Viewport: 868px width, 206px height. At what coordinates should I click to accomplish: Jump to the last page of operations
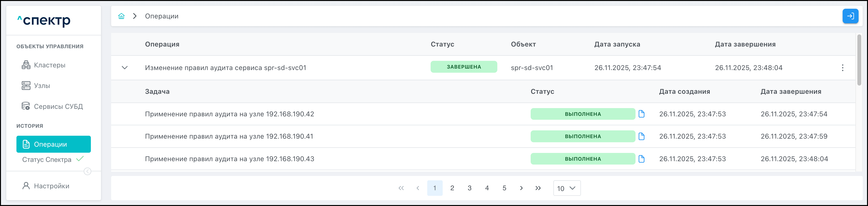(x=538, y=188)
